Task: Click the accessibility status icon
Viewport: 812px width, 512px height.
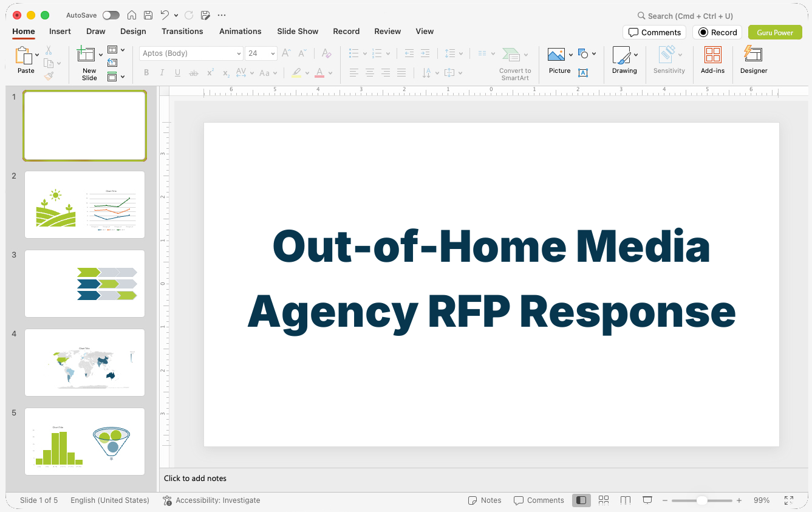Action: coord(167,500)
